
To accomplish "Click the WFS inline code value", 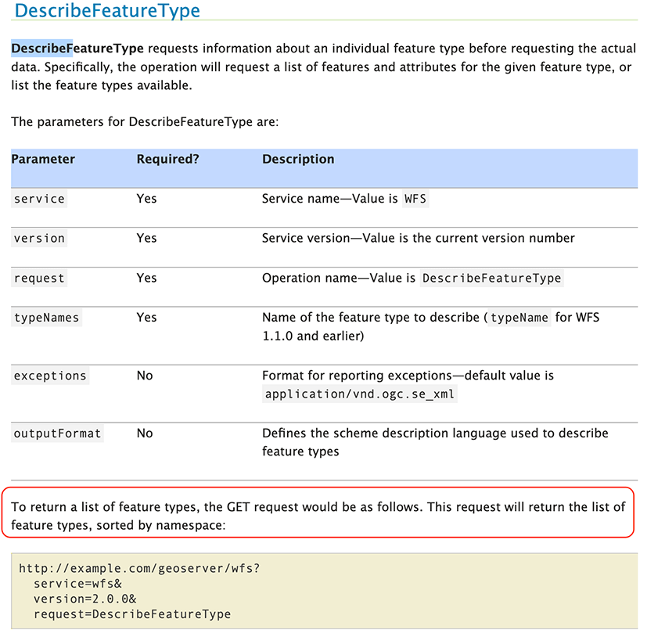I will (x=415, y=199).
